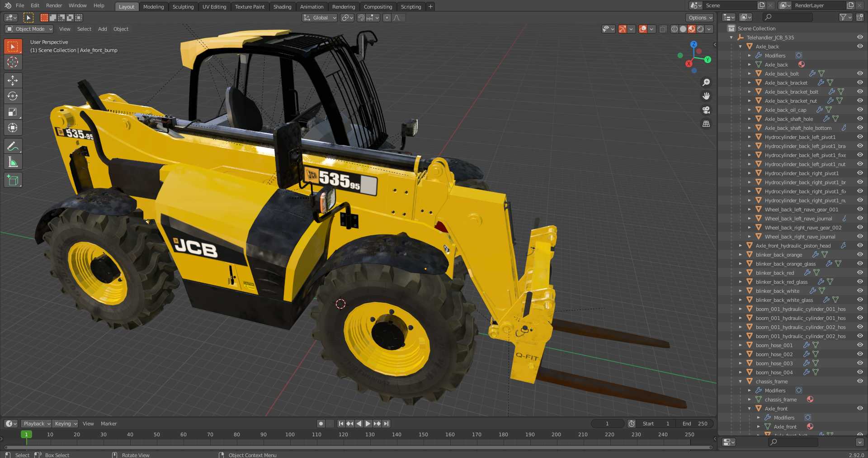This screenshot has width=868, height=458.
Task: Open Options dropdown
Action: (700, 18)
